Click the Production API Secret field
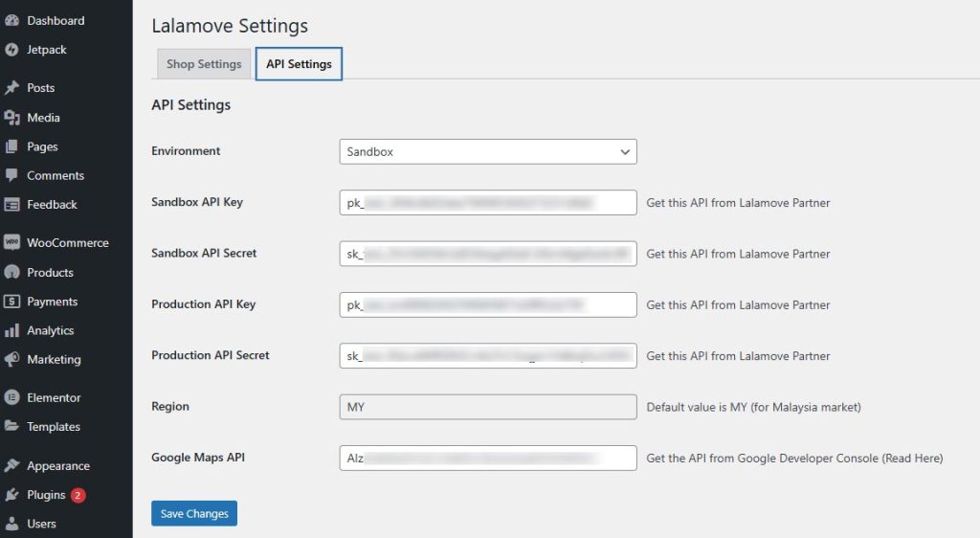Viewport: 980px width, 538px height. click(488, 355)
